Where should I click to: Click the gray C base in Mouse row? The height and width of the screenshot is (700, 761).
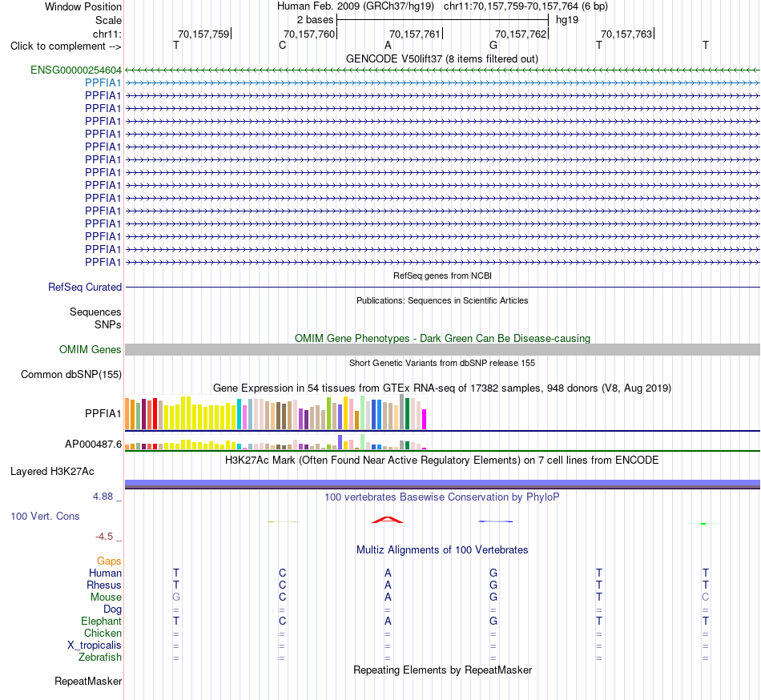coord(705,597)
